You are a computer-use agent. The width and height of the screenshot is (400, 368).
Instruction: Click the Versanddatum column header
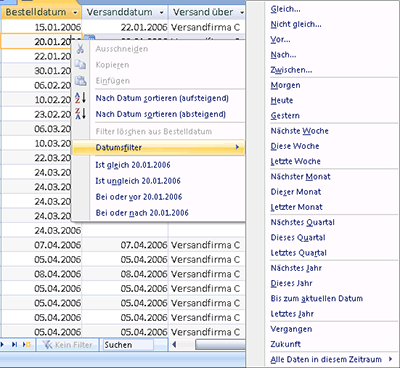point(125,13)
